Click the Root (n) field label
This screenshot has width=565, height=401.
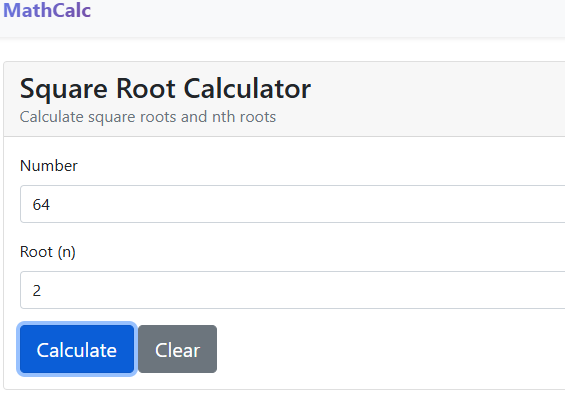[x=48, y=252]
